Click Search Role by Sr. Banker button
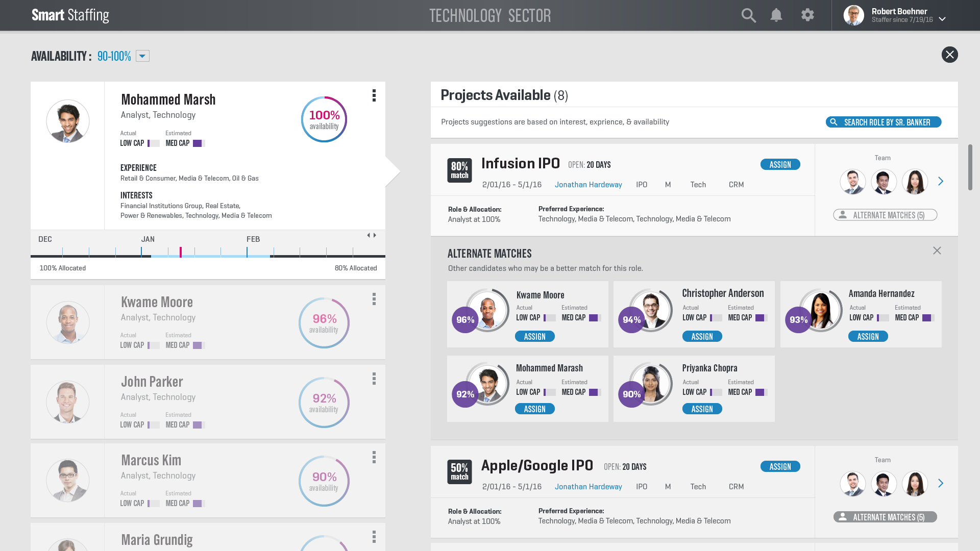 (x=884, y=122)
